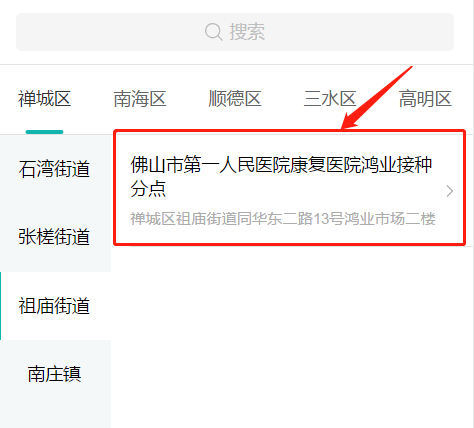
Task: Click the magnifier icon in search bar
Action: (x=214, y=32)
